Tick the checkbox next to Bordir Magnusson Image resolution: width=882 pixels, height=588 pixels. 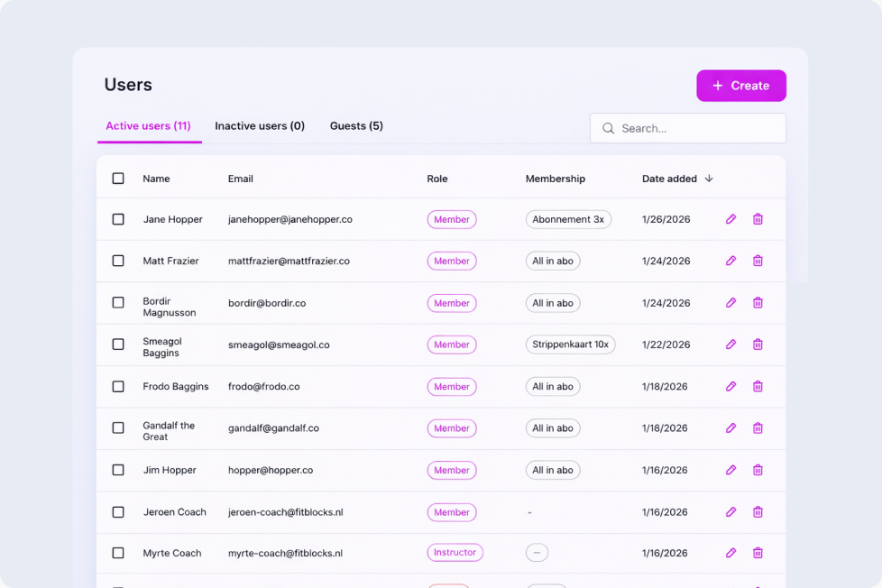tap(118, 303)
